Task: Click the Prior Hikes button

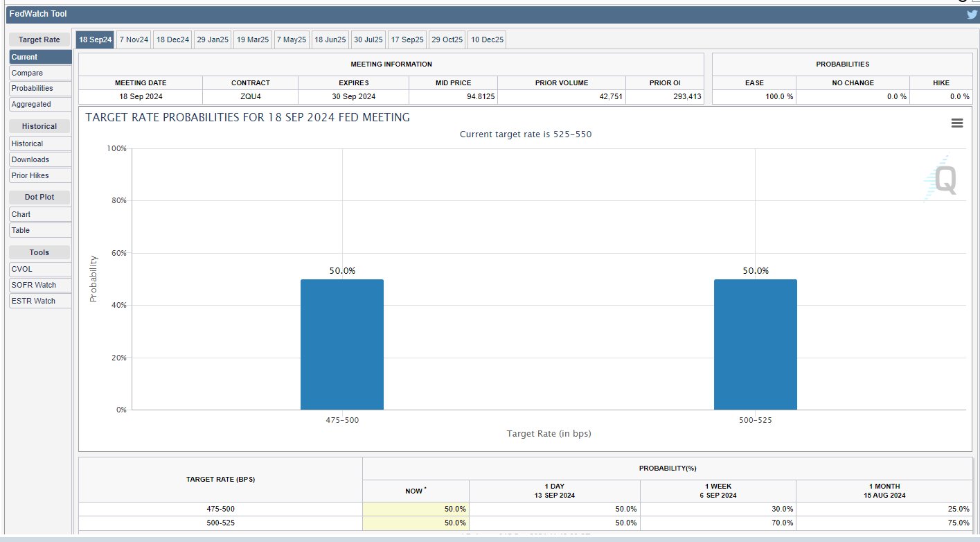Action: pyautogui.click(x=40, y=176)
